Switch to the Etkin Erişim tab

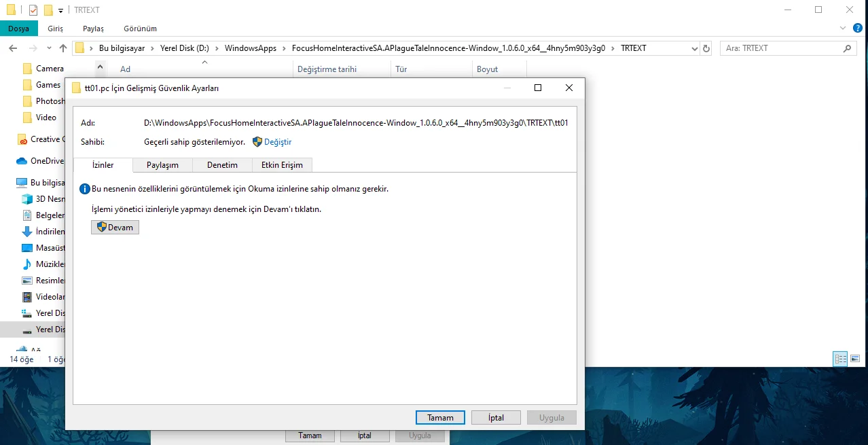pyautogui.click(x=282, y=165)
